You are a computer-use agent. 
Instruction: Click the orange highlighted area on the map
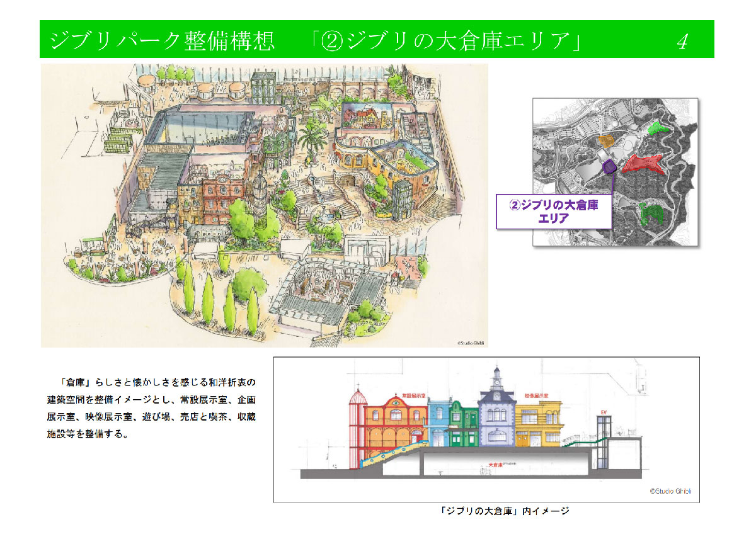tap(605, 141)
